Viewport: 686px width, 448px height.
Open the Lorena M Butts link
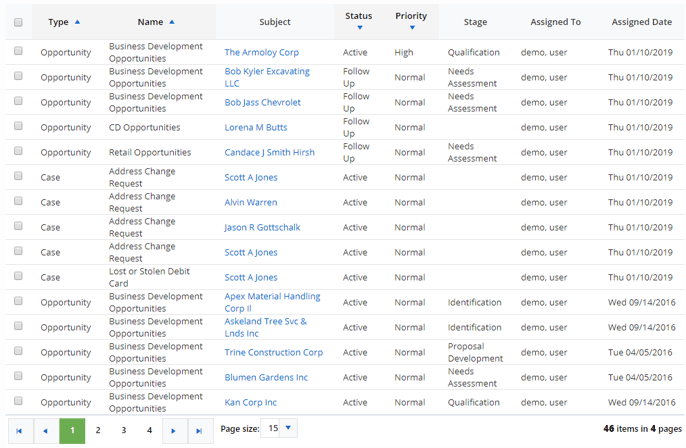tap(256, 127)
